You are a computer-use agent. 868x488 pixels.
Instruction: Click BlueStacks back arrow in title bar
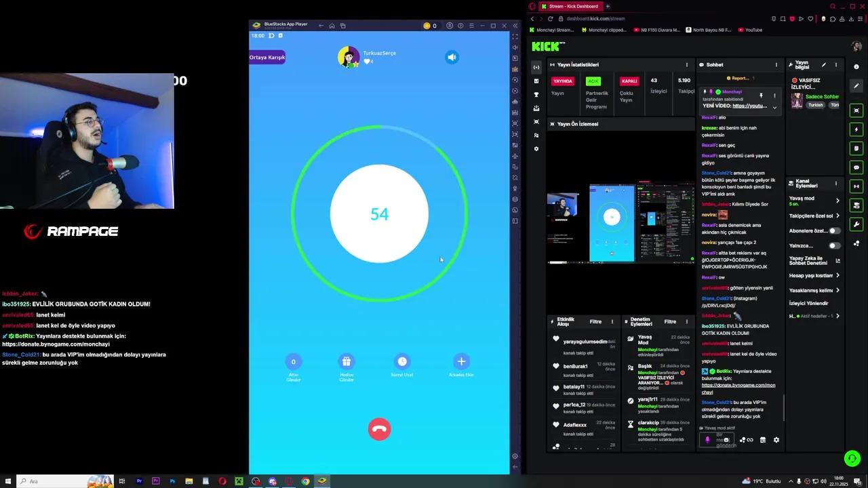321,26
